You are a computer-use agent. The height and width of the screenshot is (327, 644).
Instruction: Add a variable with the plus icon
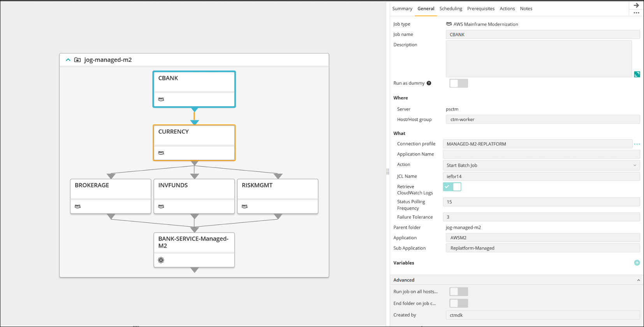[x=637, y=263]
